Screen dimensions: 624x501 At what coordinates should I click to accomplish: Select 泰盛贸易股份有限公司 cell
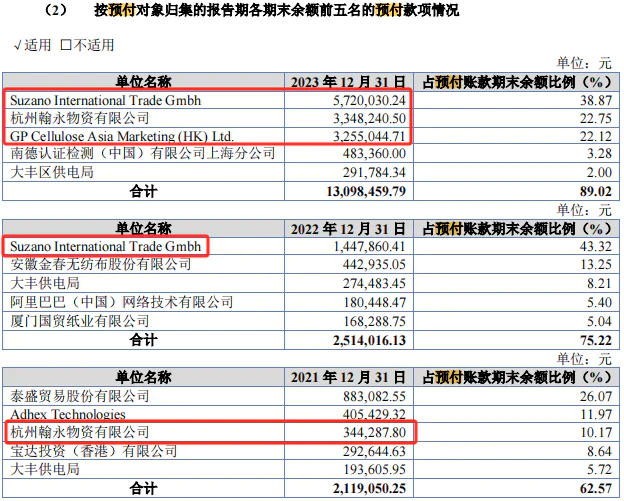pyautogui.click(x=78, y=396)
